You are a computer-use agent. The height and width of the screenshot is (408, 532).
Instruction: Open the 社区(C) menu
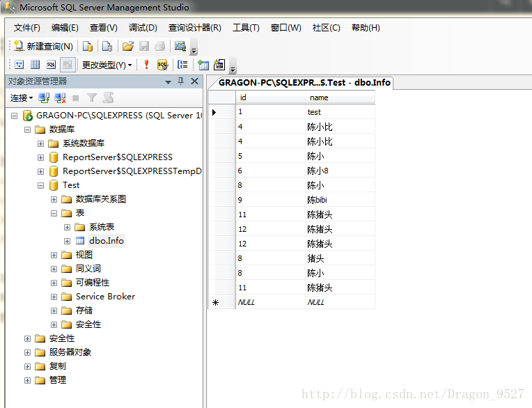coord(327,28)
